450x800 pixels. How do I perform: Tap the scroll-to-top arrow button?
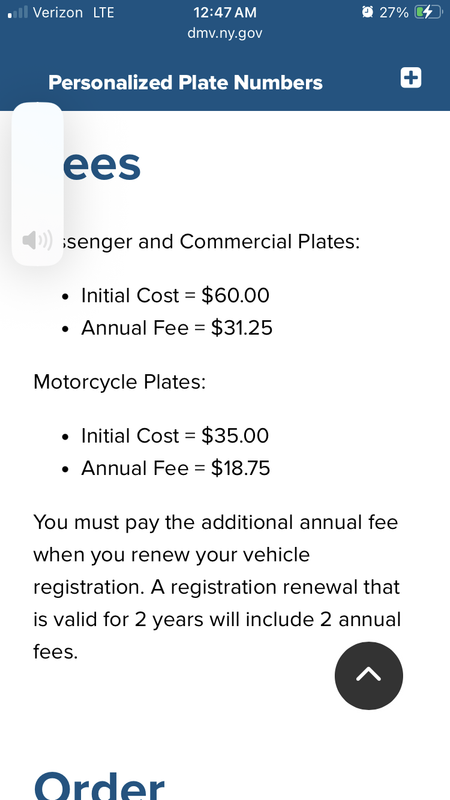(x=369, y=676)
